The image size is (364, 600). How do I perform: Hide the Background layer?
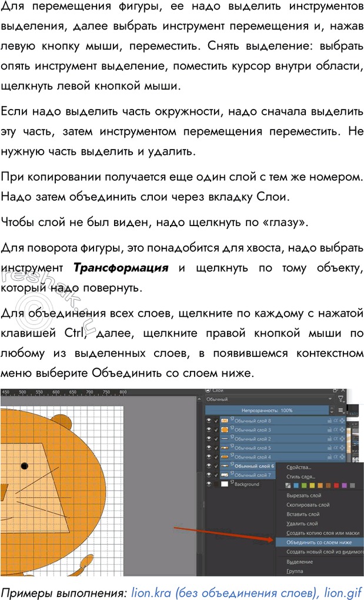[209, 484]
